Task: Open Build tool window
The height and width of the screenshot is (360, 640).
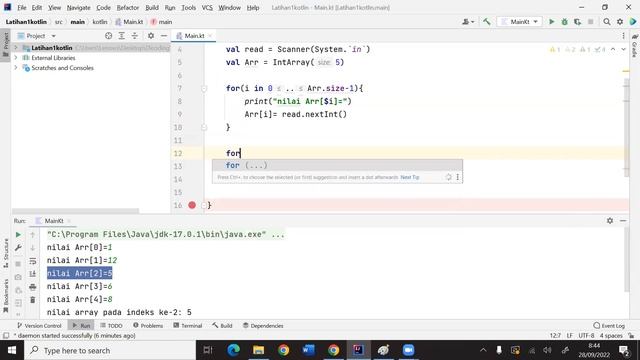Action: coord(222,325)
